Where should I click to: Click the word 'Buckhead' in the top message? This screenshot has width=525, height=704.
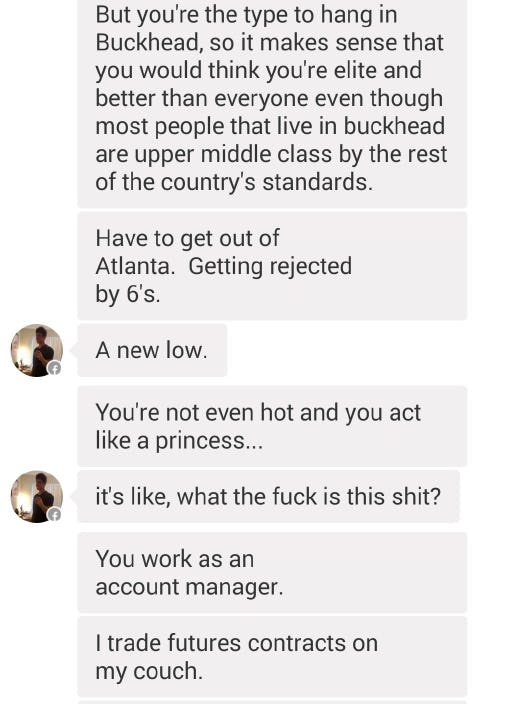tap(147, 43)
